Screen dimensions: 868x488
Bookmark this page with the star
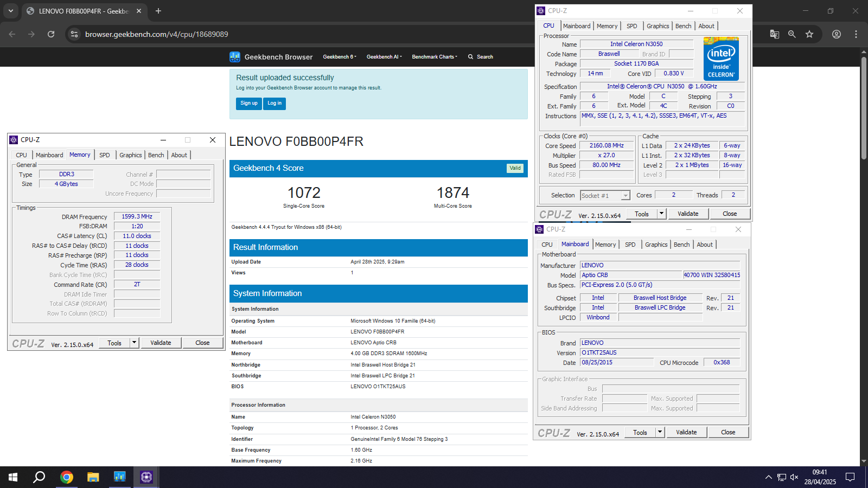tap(809, 34)
